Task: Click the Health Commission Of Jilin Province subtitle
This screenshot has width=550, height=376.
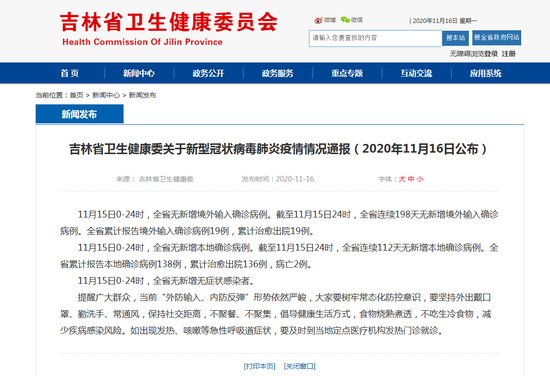Action: pos(142,42)
